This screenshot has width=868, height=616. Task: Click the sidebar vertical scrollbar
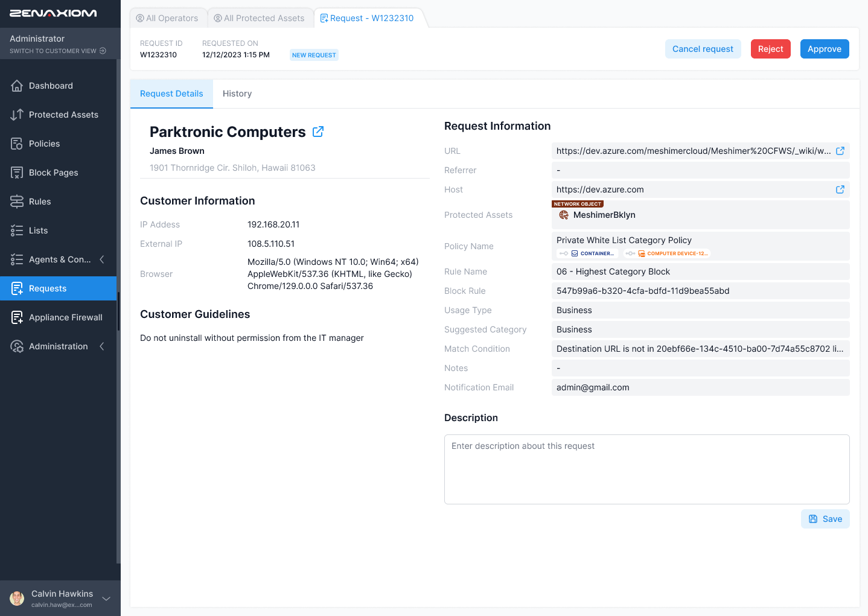point(118,311)
